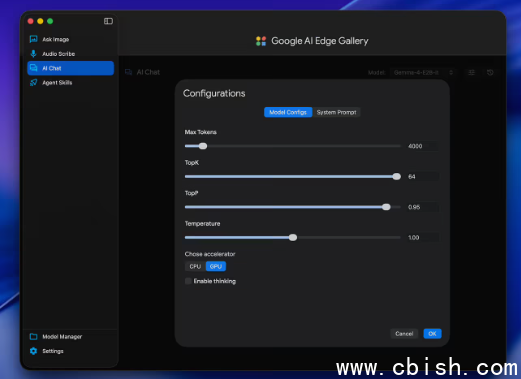Screen dimensions: 521x379
Task: Switch to the System Prompt tab
Action: click(336, 112)
